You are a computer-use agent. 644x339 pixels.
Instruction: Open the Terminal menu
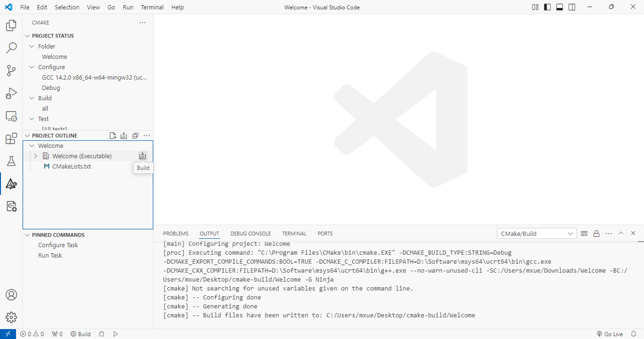coord(152,7)
